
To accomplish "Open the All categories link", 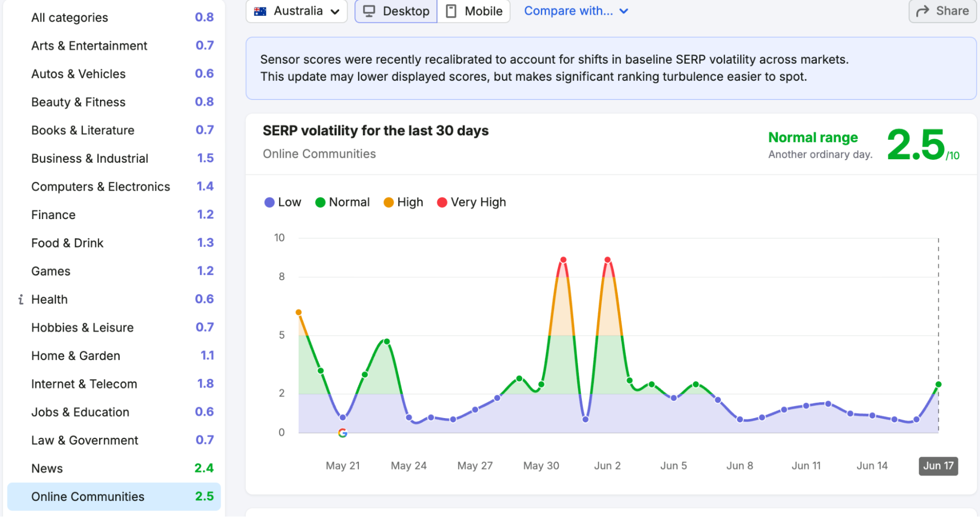I will [x=114, y=18].
